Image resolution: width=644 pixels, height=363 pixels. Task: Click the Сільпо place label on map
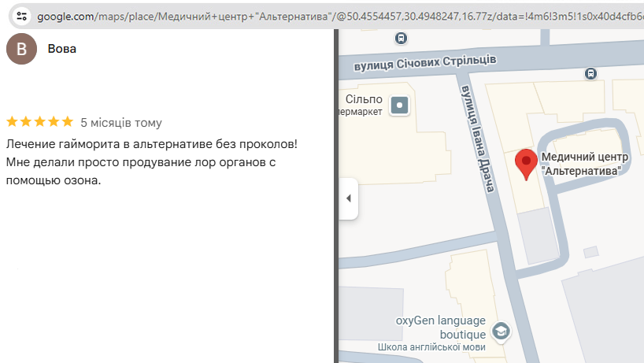click(365, 99)
